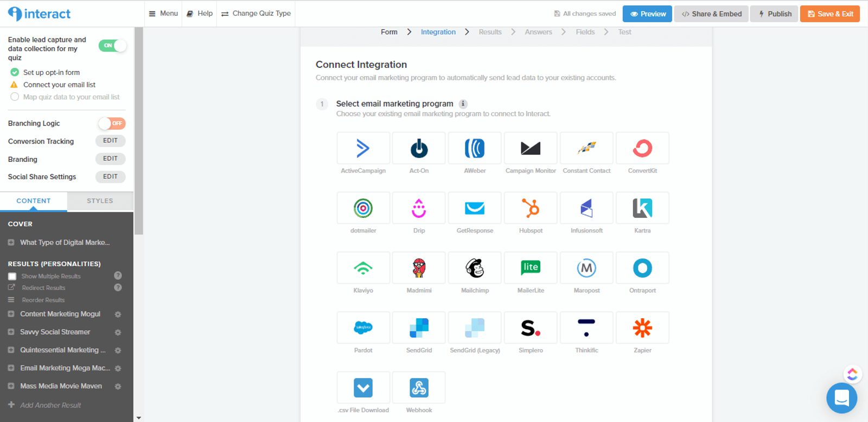Enable the Branching Logic toggle
The width and height of the screenshot is (868, 422).
(112, 123)
